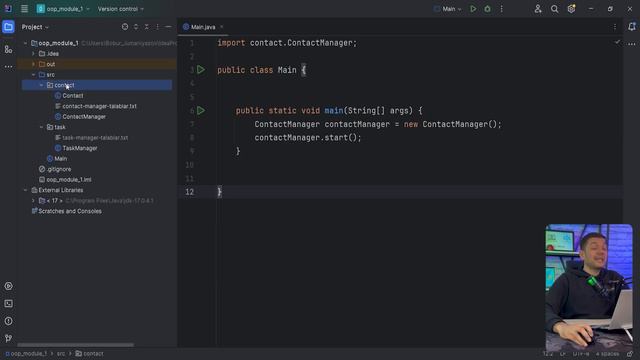Click 'contactManager.start();' line in editor
Viewport: 640px width, 360px height.
[308, 138]
